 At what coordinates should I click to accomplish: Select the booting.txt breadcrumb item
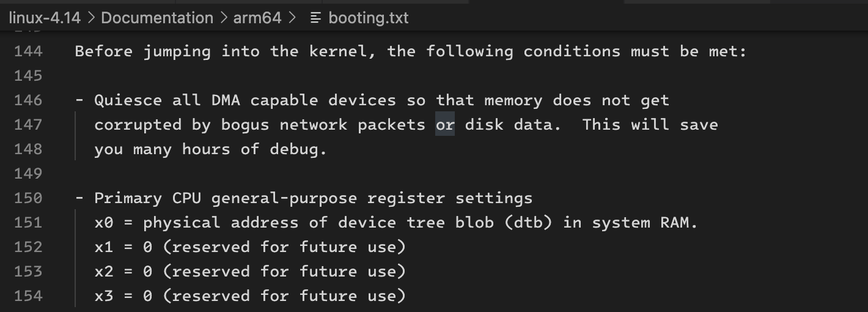[x=369, y=18]
